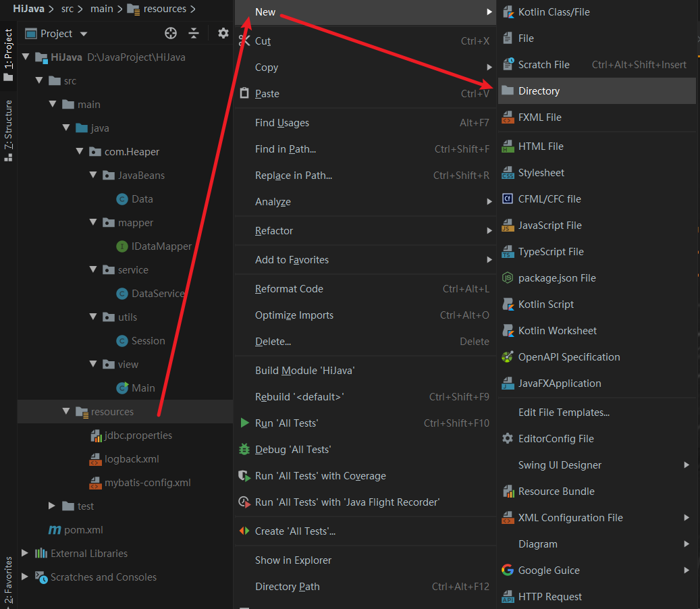The image size is (700, 609).
Task: Collapse the java source folder
Action: tap(66, 128)
